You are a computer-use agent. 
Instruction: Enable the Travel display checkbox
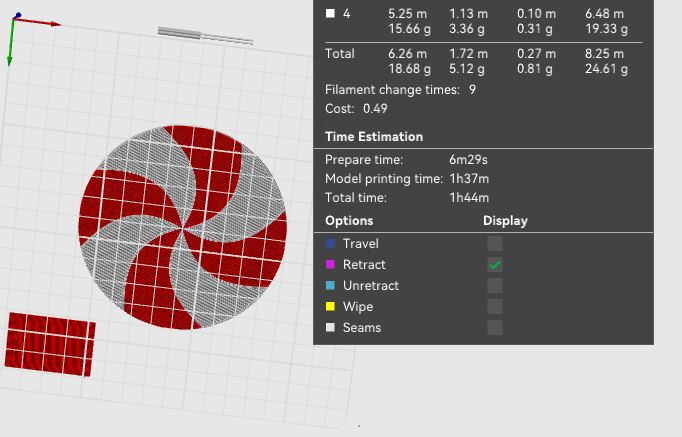tap(495, 244)
